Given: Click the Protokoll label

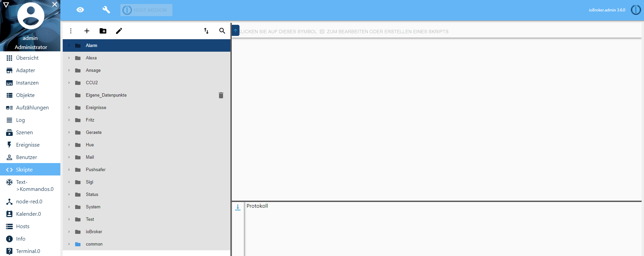Looking at the screenshot, I should pyautogui.click(x=257, y=206).
